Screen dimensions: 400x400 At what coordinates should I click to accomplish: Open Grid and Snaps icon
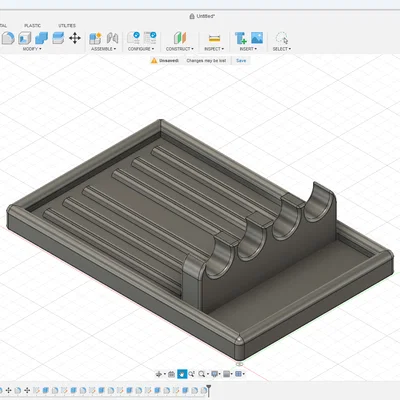coord(226,374)
